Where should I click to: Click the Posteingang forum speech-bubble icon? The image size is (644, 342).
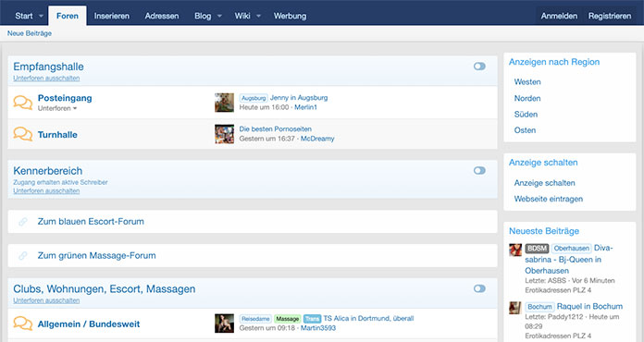pyautogui.click(x=22, y=103)
